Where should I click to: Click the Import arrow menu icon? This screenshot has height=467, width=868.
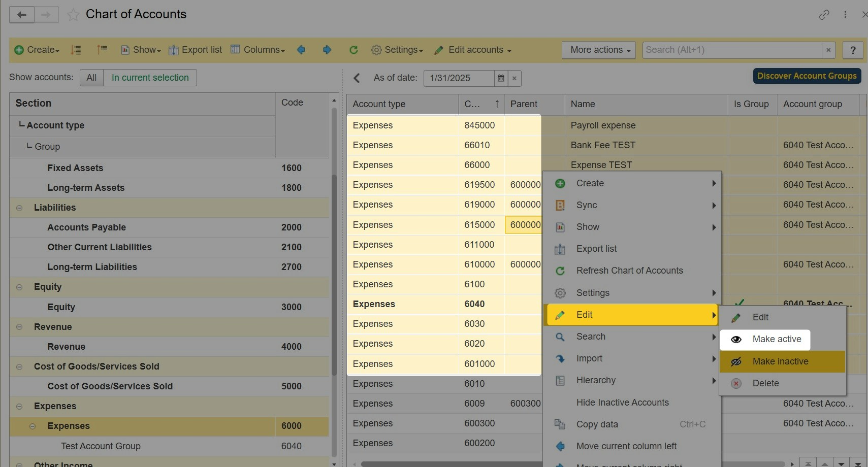coord(560,358)
